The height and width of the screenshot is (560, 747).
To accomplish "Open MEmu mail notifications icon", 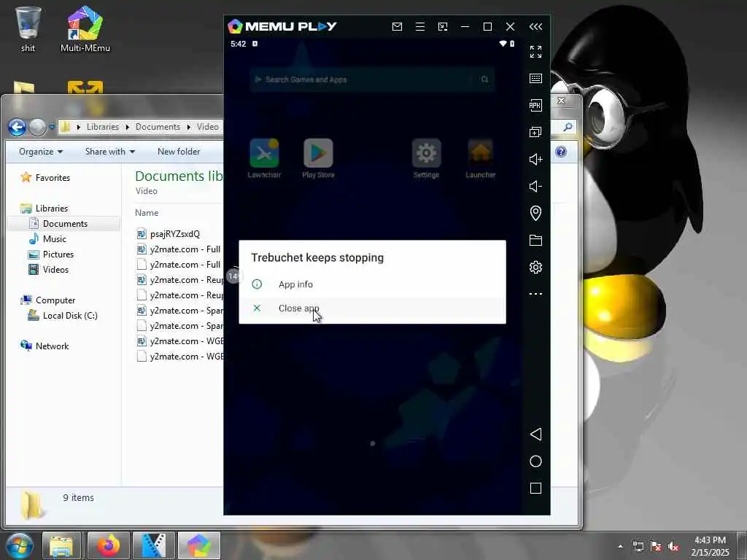I will (397, 27).
